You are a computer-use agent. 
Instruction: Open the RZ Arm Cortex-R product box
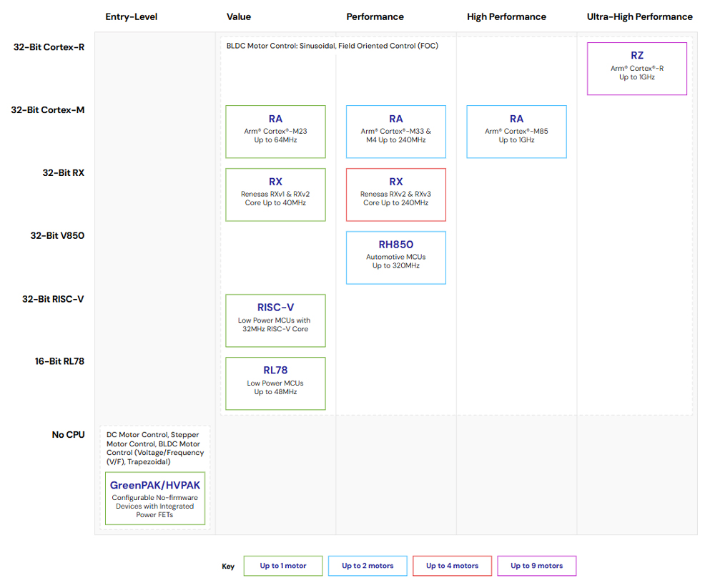(x=636, y=69)
